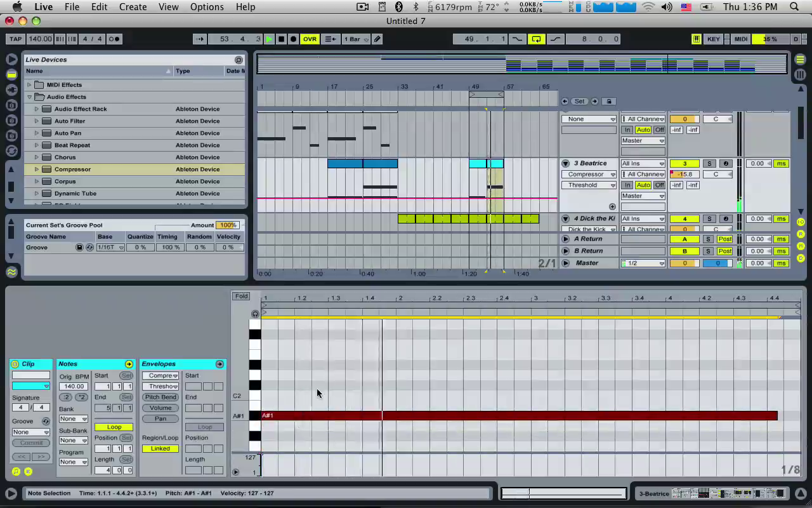Open the Groove Pool wave icon
This screenshot has width=812, height=508.
click(11, 272)
